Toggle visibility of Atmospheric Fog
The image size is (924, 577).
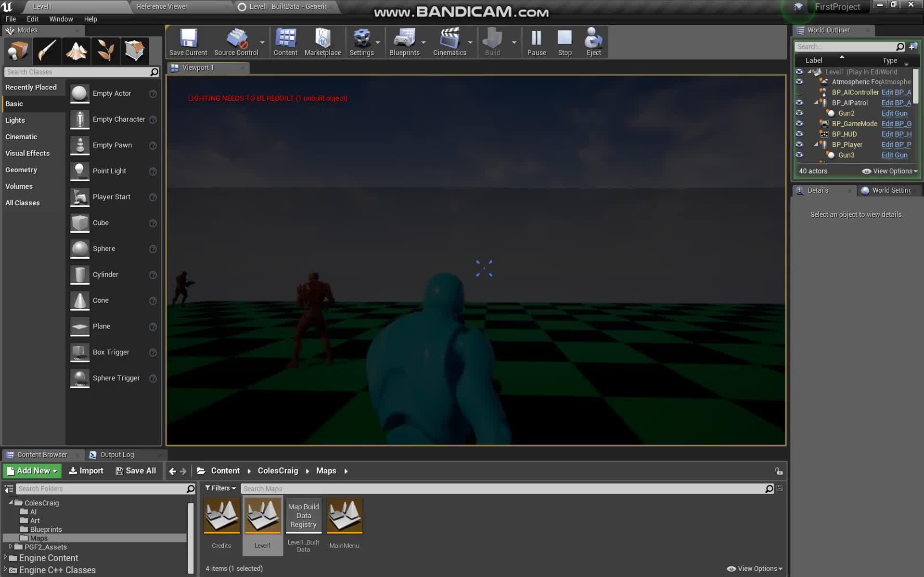click(800, 82)
